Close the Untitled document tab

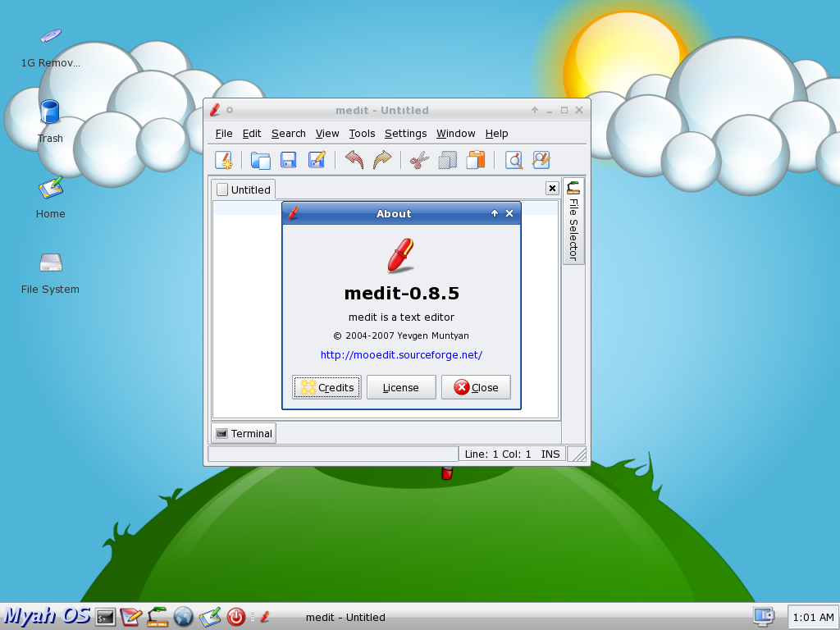552,188
